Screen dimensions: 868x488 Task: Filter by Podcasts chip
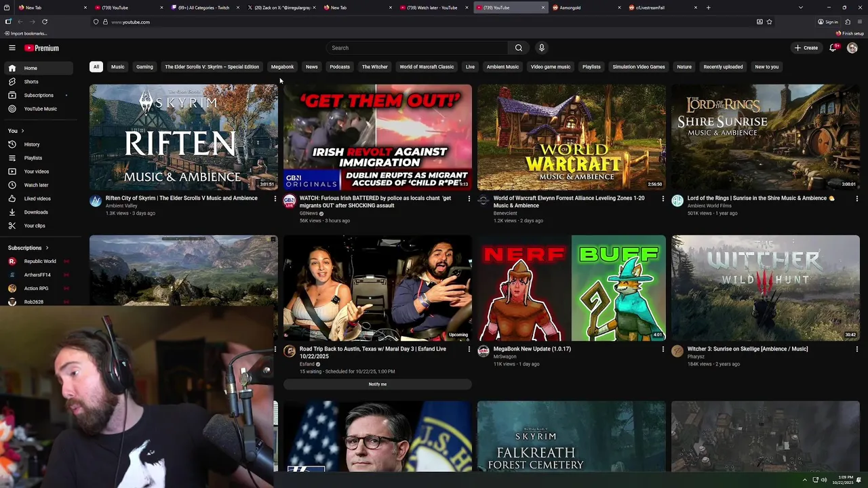340,67
